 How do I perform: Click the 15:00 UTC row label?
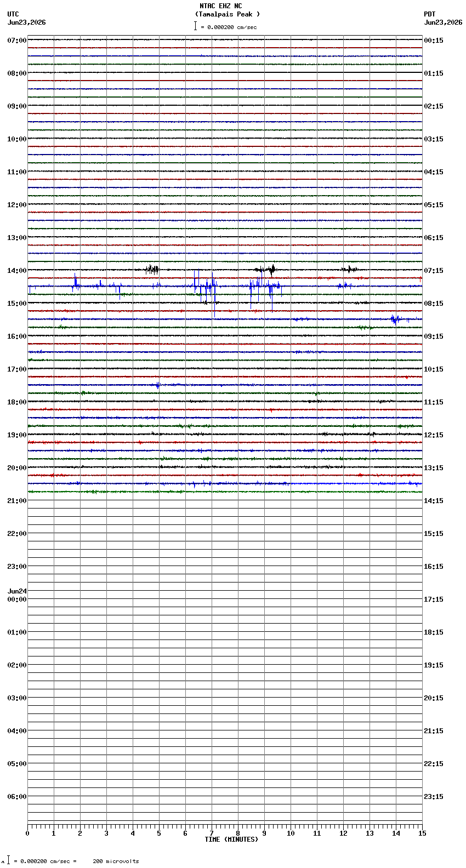pyautogui.click(x=17, y=304)
